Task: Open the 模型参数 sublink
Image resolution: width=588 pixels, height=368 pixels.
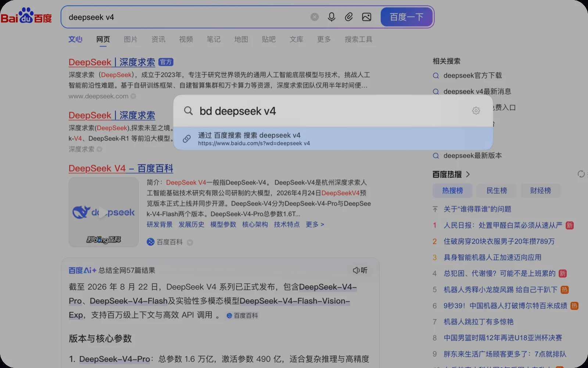Action: (223, 224)
